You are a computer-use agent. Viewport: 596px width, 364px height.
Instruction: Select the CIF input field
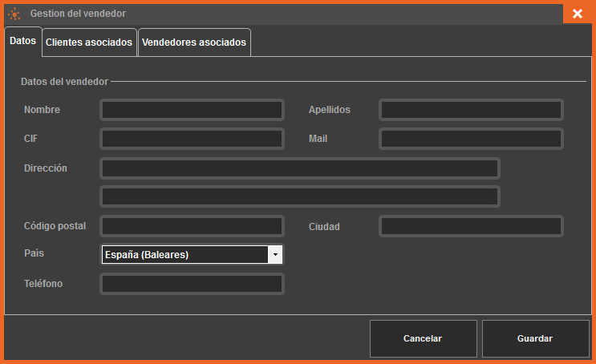[x=192, y=139]
